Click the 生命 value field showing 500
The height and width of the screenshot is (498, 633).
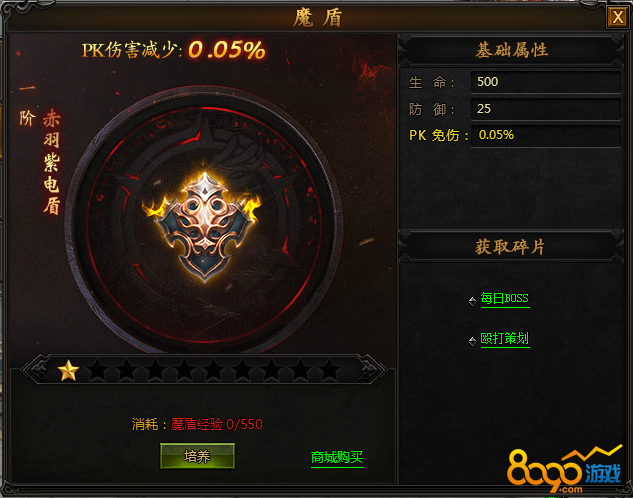click(x=546, y=82)
